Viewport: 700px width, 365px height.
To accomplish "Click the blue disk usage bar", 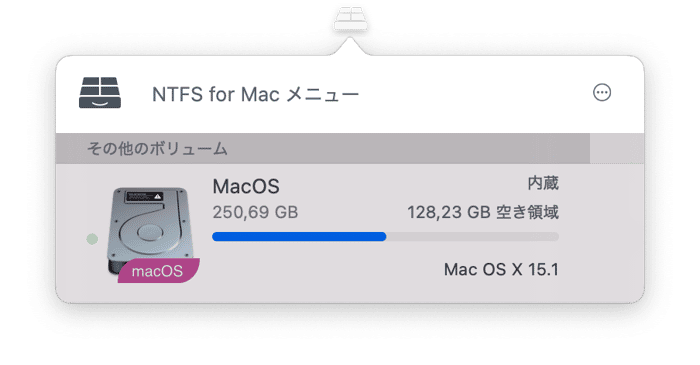I will 299,236.
